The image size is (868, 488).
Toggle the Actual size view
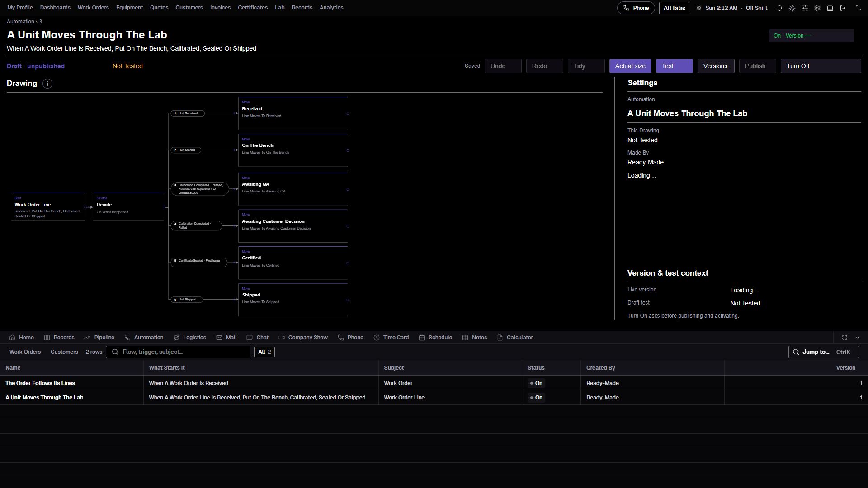(x=630, y=66)
